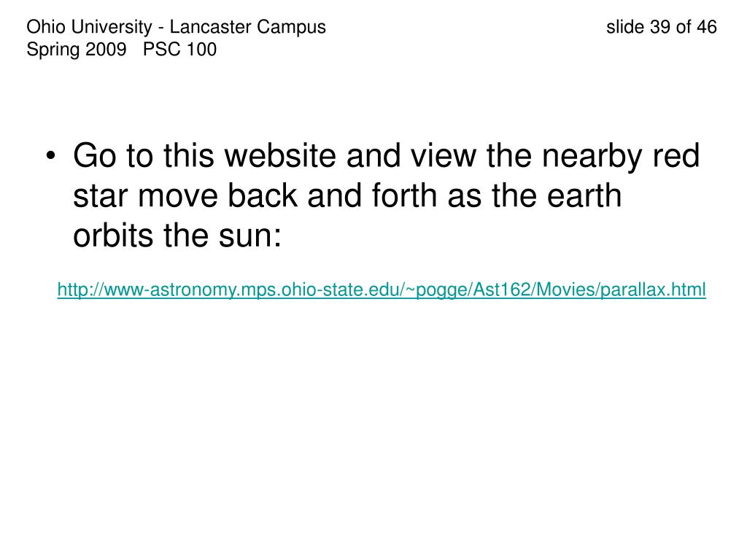Click 'Ohio University' in the header
747x560 pixels.
89,27
